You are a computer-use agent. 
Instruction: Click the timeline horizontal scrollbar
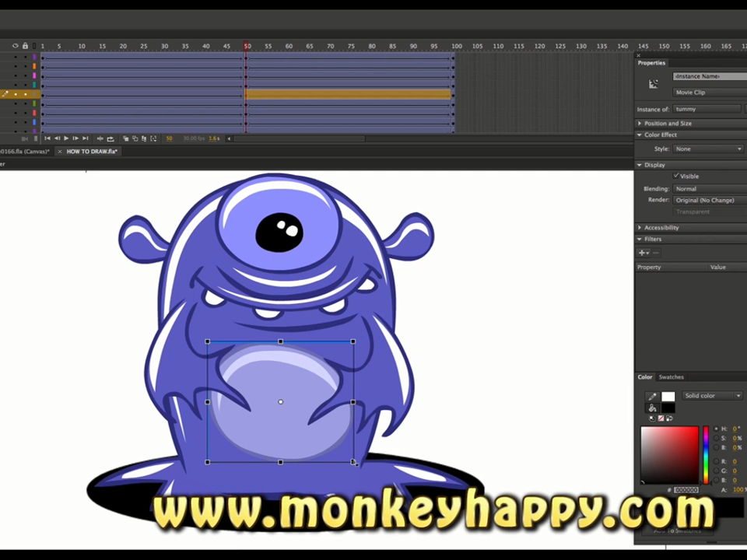(x=299, y=138)
